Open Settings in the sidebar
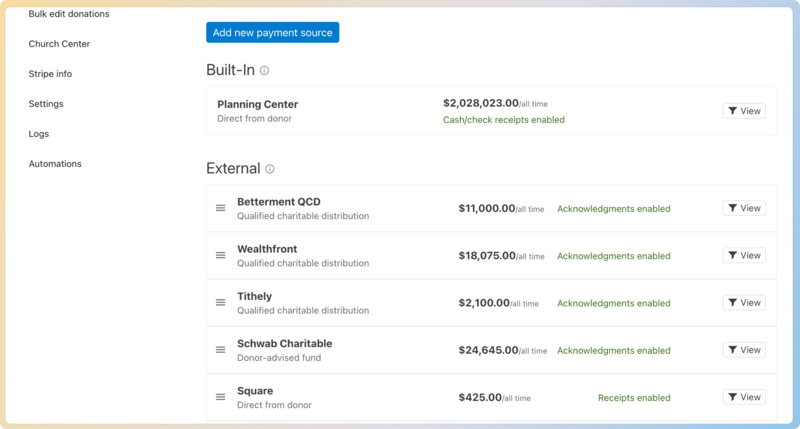The width and height of the screenshot is (800, 429). 46,104
